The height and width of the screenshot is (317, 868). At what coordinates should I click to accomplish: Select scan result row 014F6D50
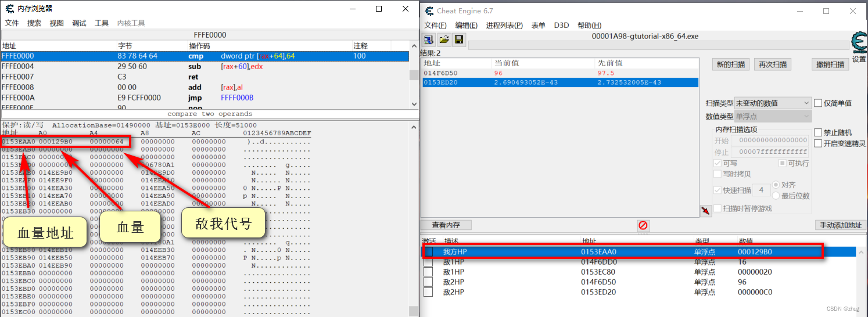[560, 73]
